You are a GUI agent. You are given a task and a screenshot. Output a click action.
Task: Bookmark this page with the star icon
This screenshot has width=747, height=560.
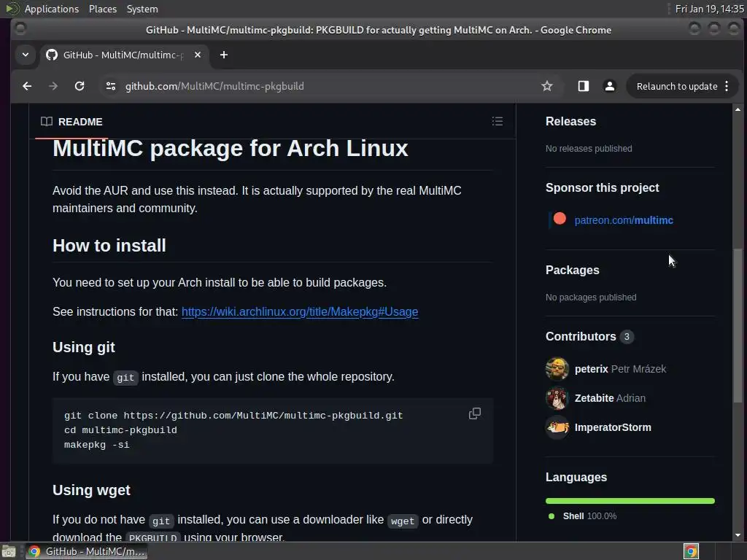547,86
